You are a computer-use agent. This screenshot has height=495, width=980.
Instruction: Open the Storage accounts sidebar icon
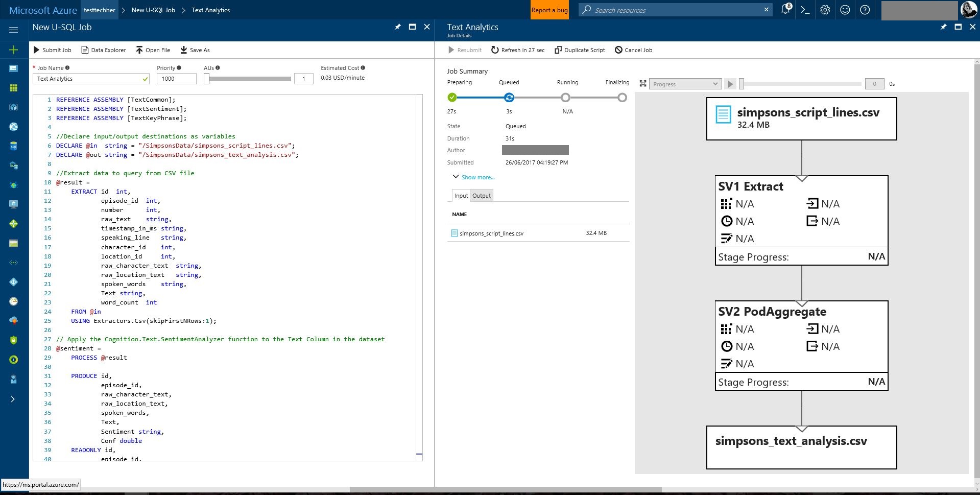tap(14, 243)
